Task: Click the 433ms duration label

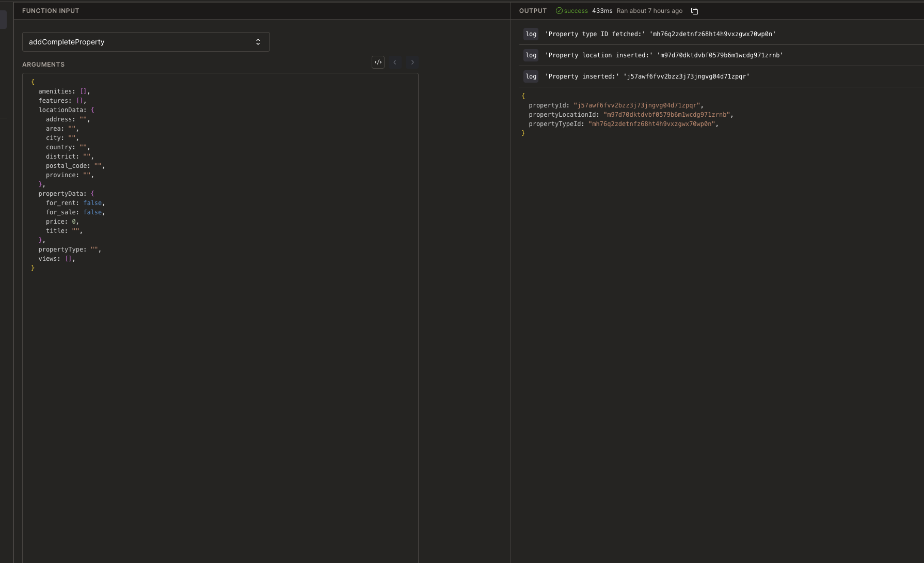Action: 602,11
